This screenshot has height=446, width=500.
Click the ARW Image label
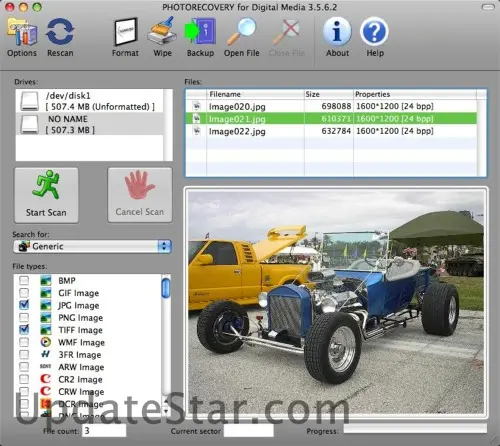pyautogui.click(x=81, y=367)
